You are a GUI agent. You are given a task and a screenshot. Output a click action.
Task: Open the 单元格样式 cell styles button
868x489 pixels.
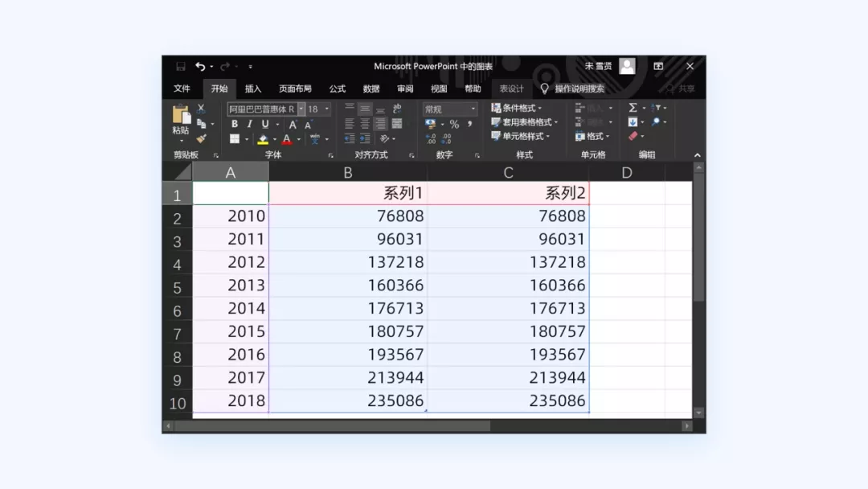[x=521, y=136]
